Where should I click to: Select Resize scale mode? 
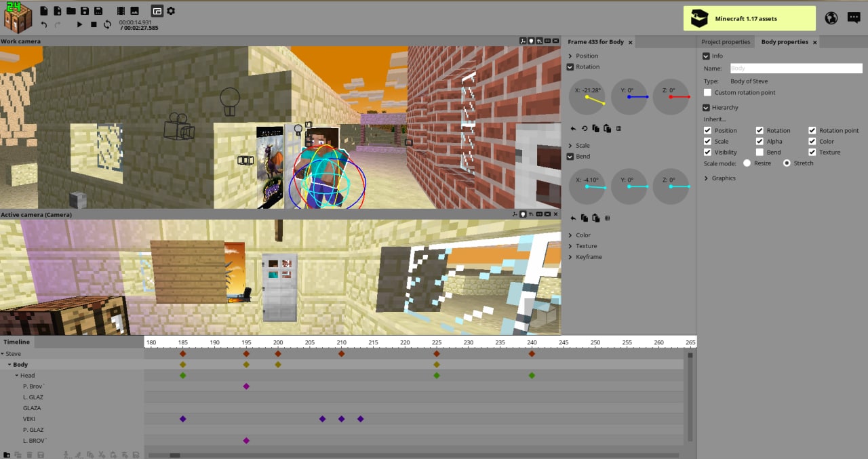pyautogui.click(x=747, y=163)
